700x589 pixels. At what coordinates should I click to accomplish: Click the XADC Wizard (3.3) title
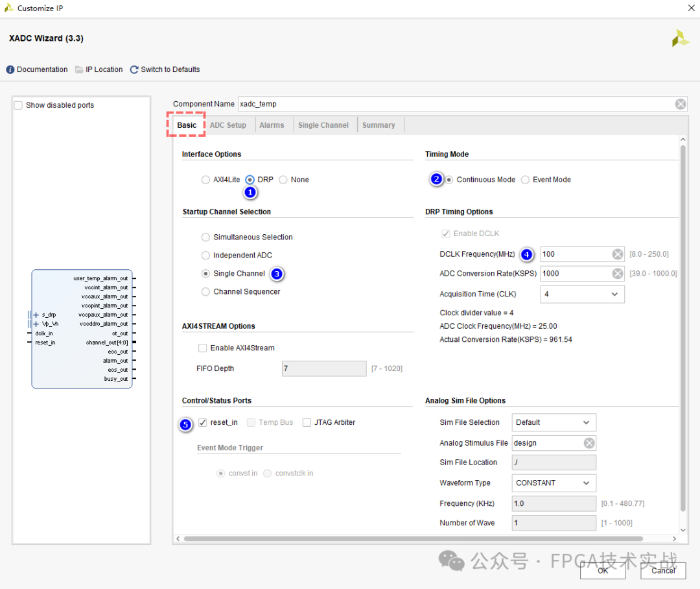(46, 38)
